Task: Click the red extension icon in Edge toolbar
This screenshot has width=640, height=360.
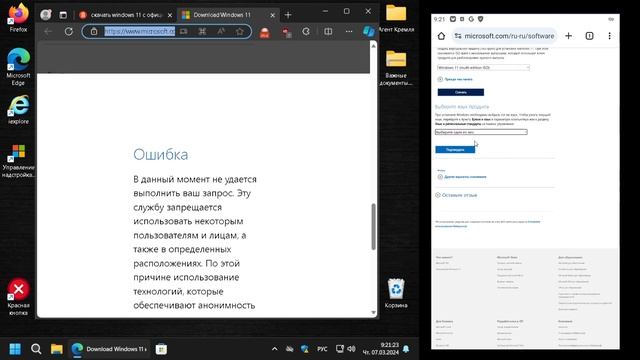Action: pyautogui.click(x=265, y=32)
